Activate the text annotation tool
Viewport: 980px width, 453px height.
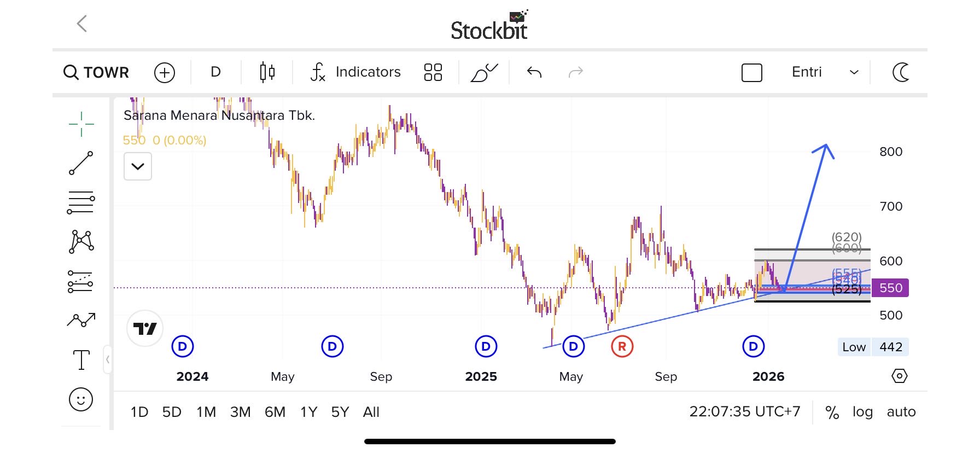(x=81, y=360)
